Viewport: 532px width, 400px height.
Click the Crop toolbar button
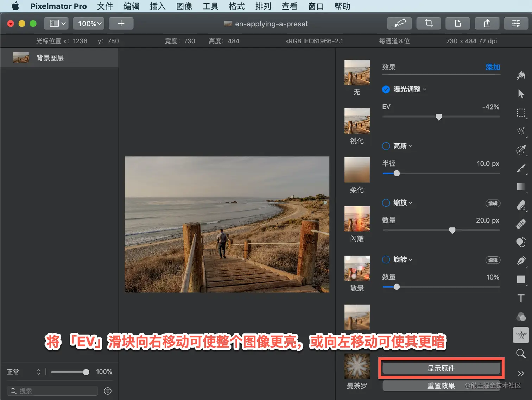pos(429,23)
